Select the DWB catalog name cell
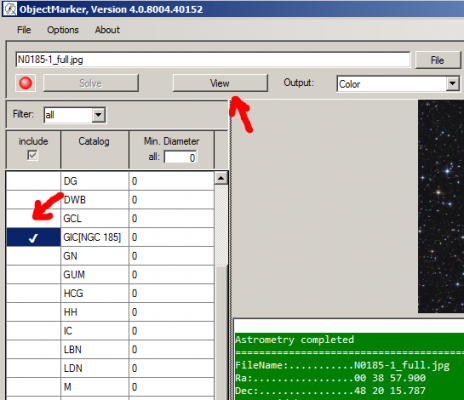464x400 pixels. click(x=95, y=200)
